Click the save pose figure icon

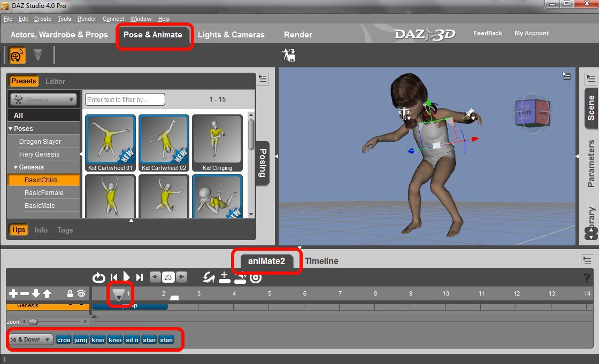(288, 55)
